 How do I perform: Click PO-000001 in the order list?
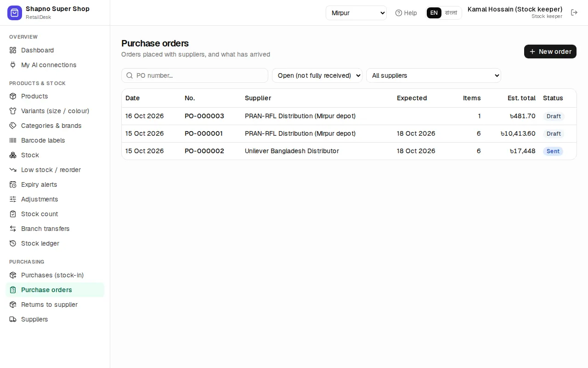[x=204, y=133]
